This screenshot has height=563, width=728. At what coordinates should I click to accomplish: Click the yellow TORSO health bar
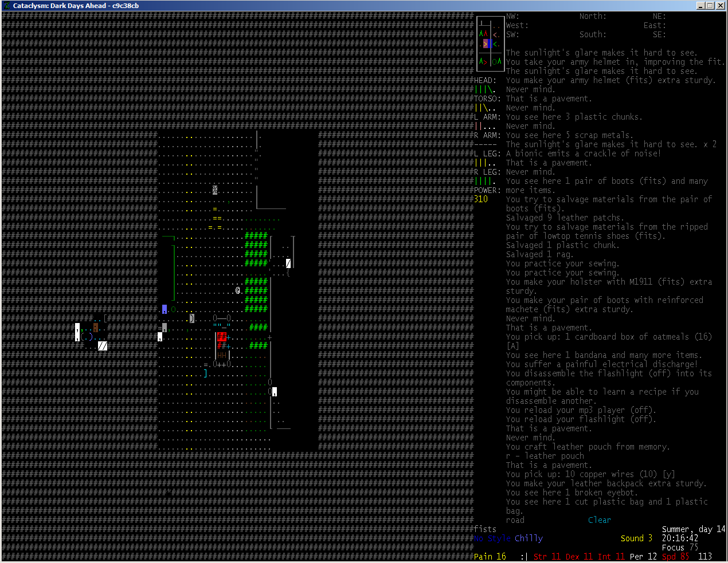click(x=485, y=108)
